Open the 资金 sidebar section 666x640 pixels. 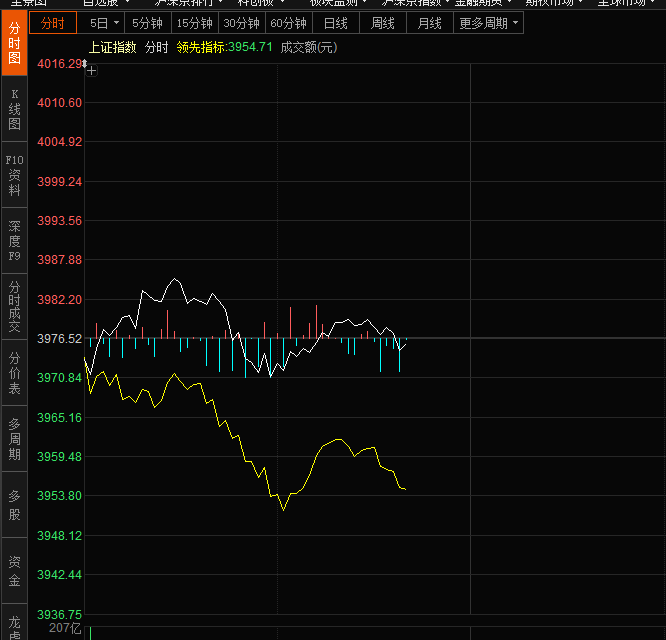click(x=14, y=570)
